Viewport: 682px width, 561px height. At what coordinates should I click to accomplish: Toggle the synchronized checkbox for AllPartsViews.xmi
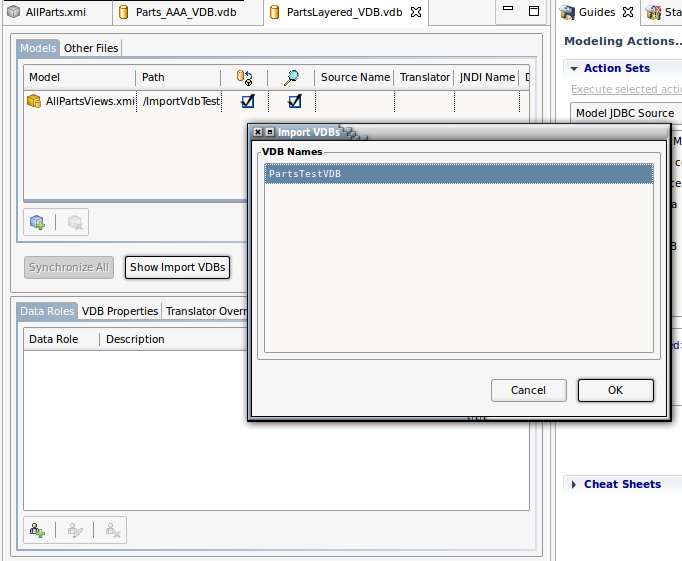(247, 101)
